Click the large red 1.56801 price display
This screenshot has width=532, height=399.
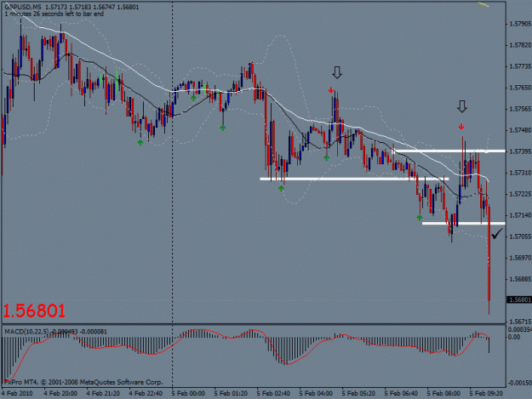click(34, 311)
